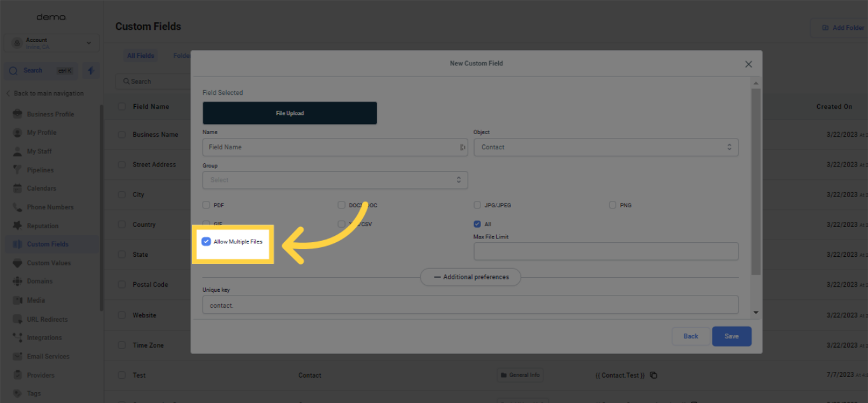Click the Time Zone field name
This screenshot has height=403, width=868.
point(148,345)
